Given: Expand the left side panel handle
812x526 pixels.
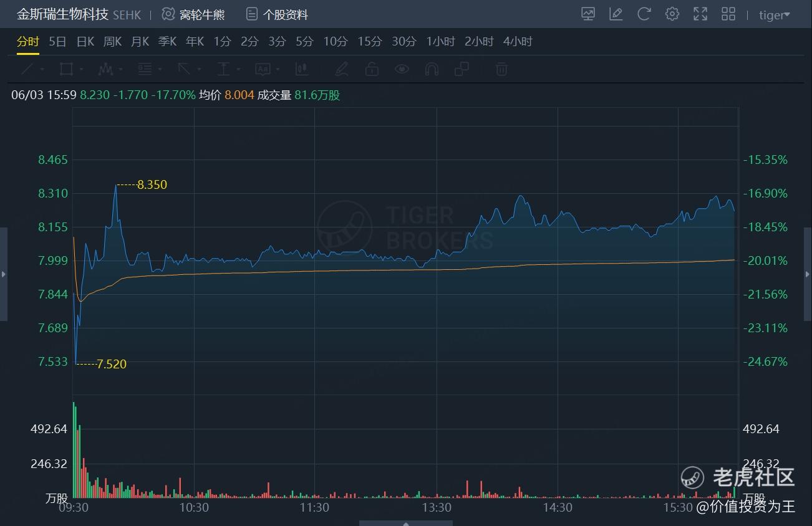Looking at the screenshot, I should (4, 274).
